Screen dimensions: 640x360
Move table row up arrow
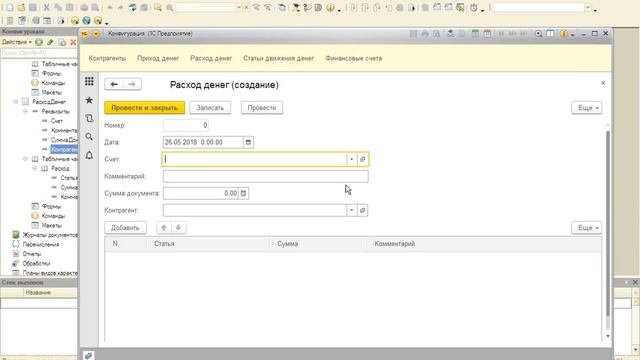click(x=164, y=227)
